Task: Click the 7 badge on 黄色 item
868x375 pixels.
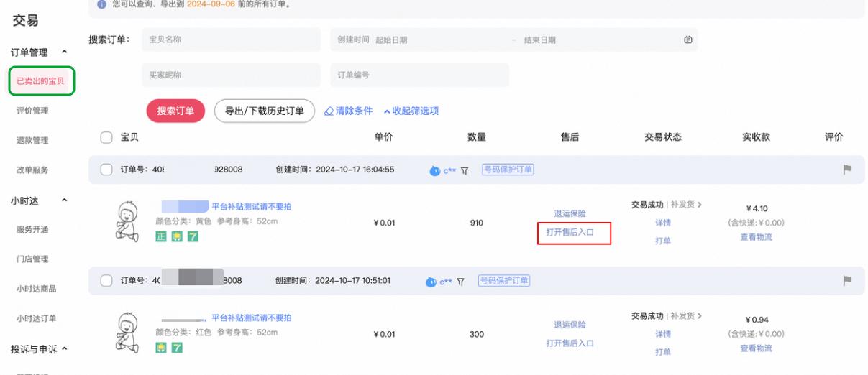Action: coord(193,236)
